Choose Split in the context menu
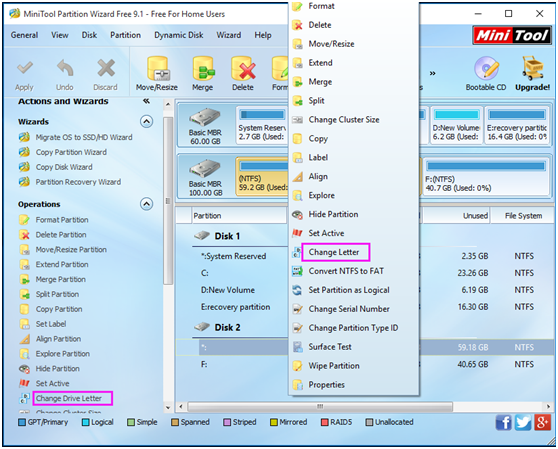This screenshot has width=558, height=449. click(316, 101)
